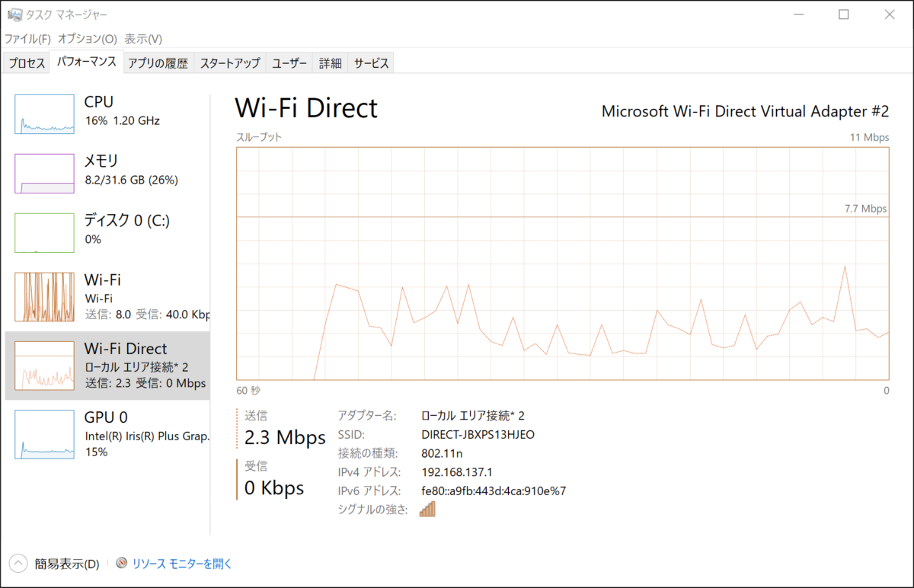Open the オプション(O) menu
The width and height of the screenshot is (914, 588).
[x=88, y=39]
